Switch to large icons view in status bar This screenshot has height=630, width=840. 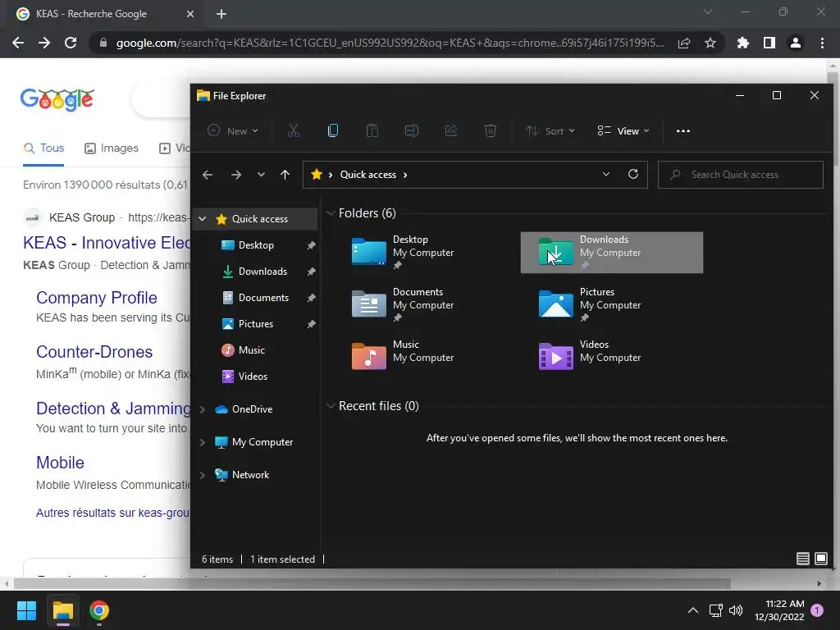tap(820, 559)
